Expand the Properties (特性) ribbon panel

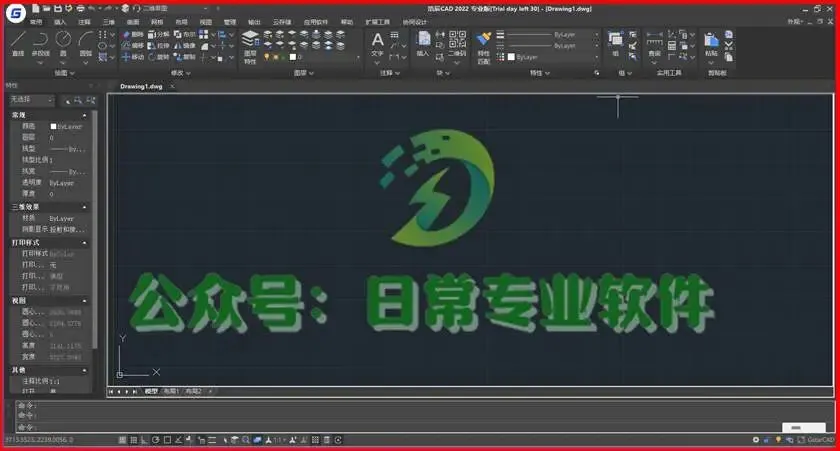[539, 73]
